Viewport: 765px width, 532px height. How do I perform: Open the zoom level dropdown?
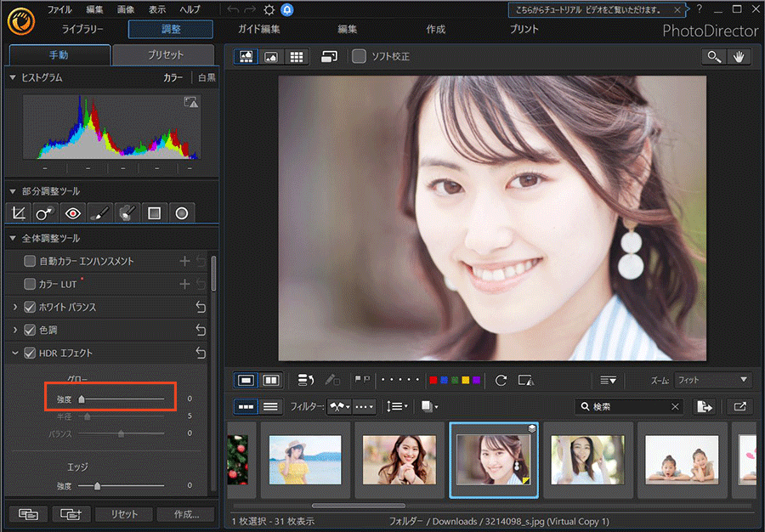pyautogui.click(x=713, y=380)
